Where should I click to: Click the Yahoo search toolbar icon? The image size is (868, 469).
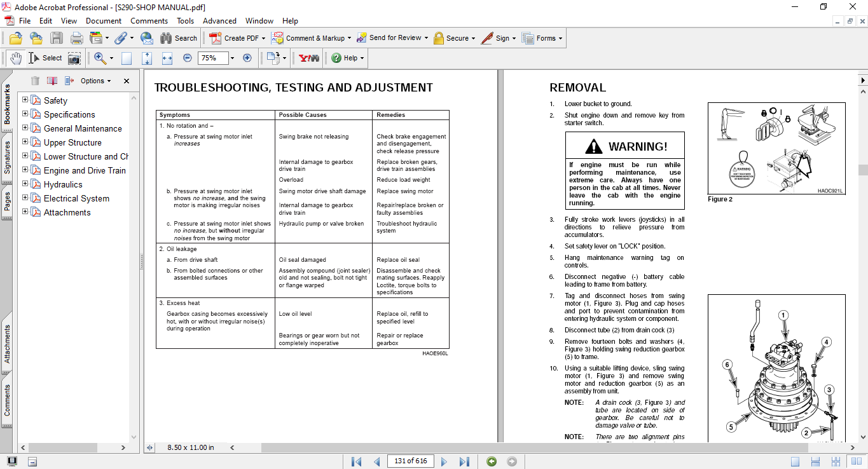(x=309, y=58)
